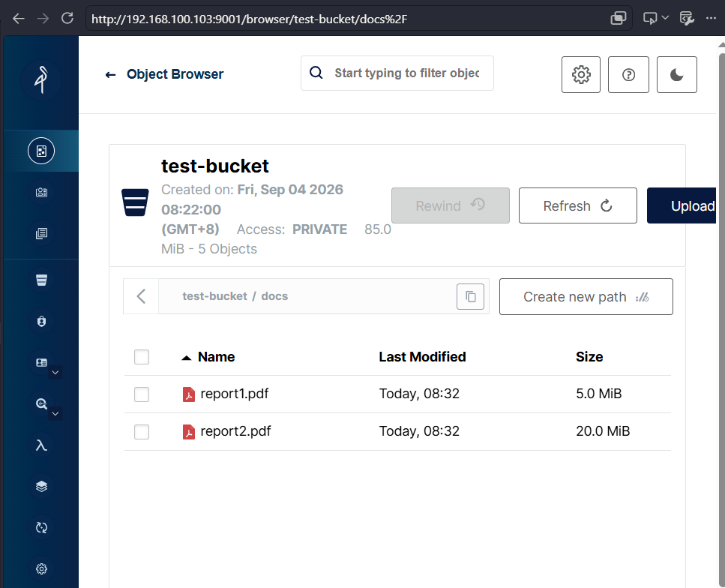Sort objects by Name column
This screenshot has width=725, height=588.
[216, 357]
